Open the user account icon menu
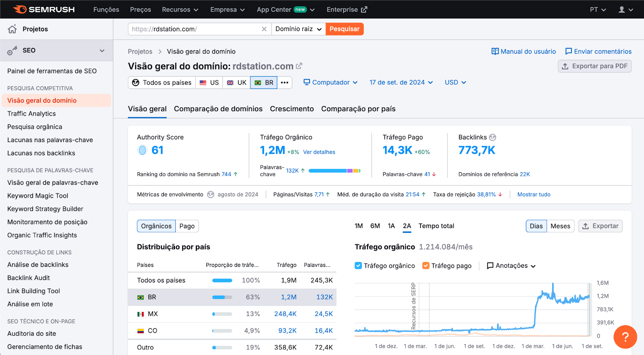This screenshot has width=644, height=355. (625, 10)
